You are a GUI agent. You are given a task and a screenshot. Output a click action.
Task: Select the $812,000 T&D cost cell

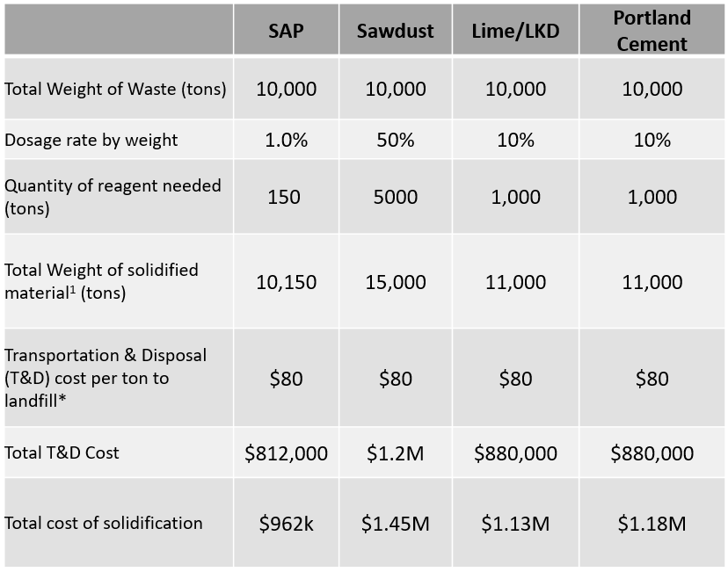point(287,453)
